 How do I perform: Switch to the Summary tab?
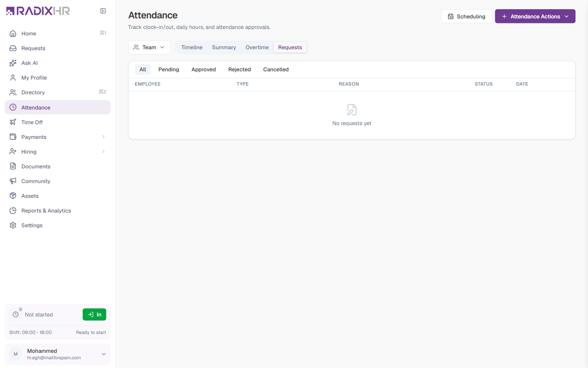point(224,47)
